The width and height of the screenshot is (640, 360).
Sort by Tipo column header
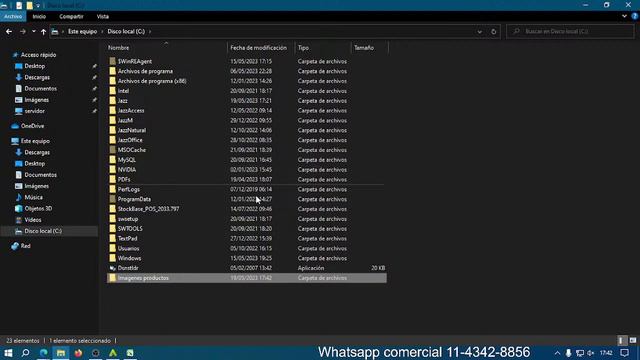303,48
